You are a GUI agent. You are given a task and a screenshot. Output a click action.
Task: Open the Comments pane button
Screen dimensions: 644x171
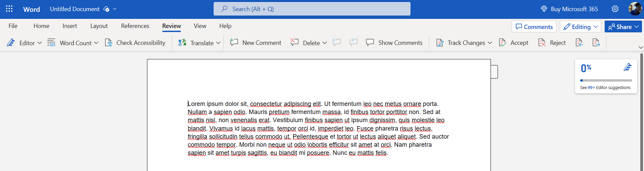pos(534,27)
